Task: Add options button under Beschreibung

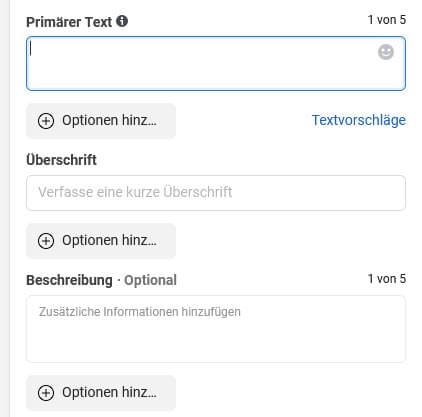Action: [x=101, y=393]
